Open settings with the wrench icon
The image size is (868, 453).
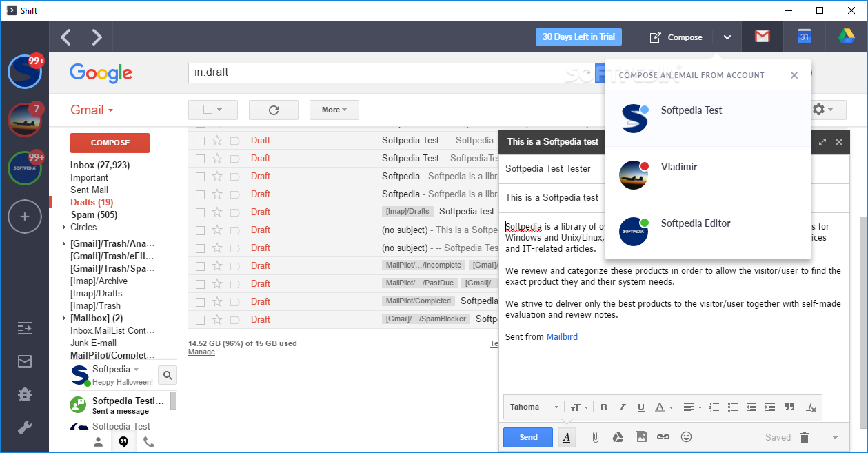click(x=25, y=427)
